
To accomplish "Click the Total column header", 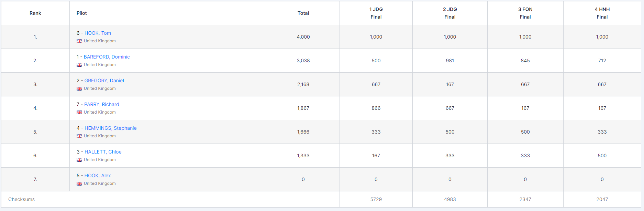I will click(x=303, y=13).
